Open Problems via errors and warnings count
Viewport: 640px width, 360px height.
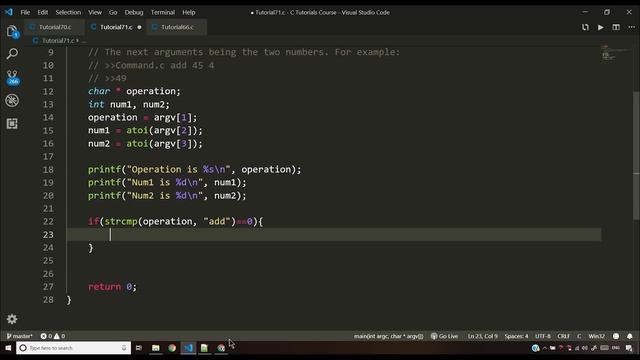pos(53,336)
